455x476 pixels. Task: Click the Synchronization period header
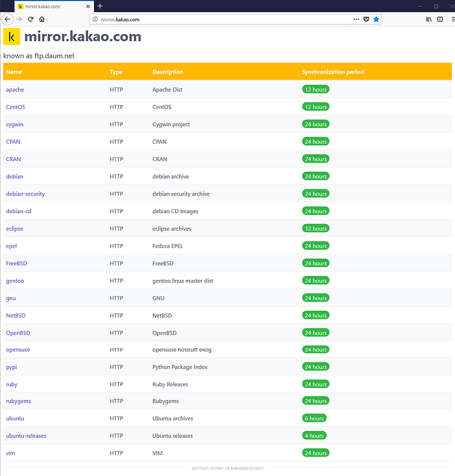point(332,72)
